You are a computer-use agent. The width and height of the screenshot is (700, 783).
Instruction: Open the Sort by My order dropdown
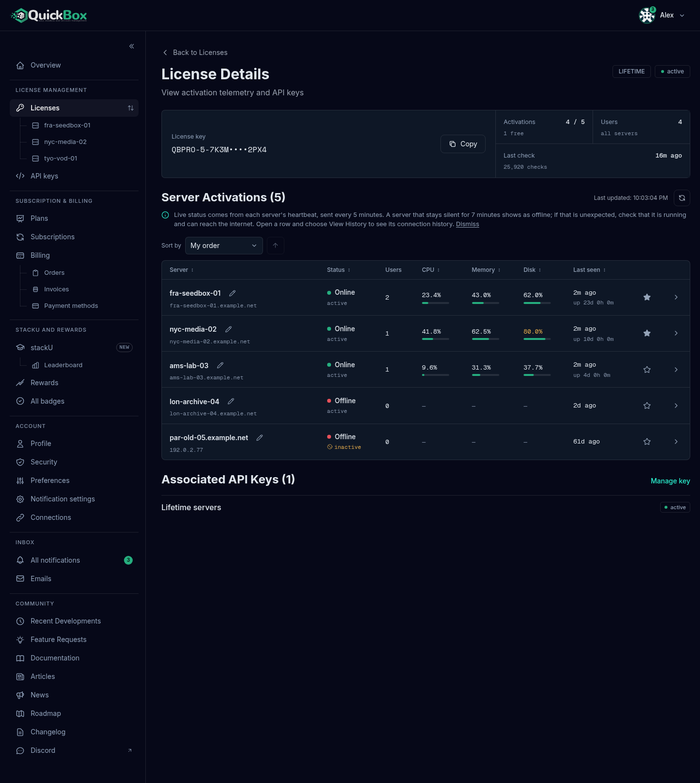(x=224, y=246)
